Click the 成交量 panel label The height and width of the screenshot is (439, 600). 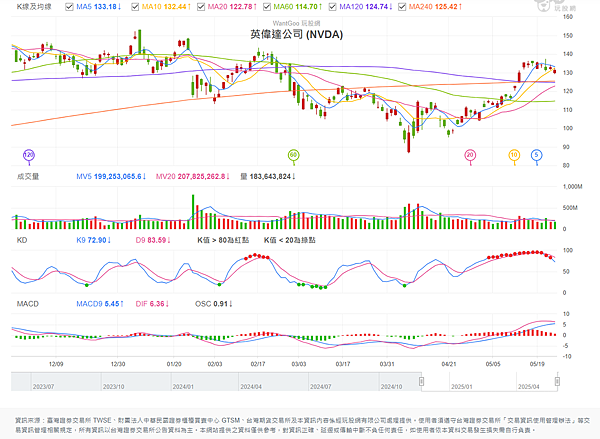[x=28, y=176]
